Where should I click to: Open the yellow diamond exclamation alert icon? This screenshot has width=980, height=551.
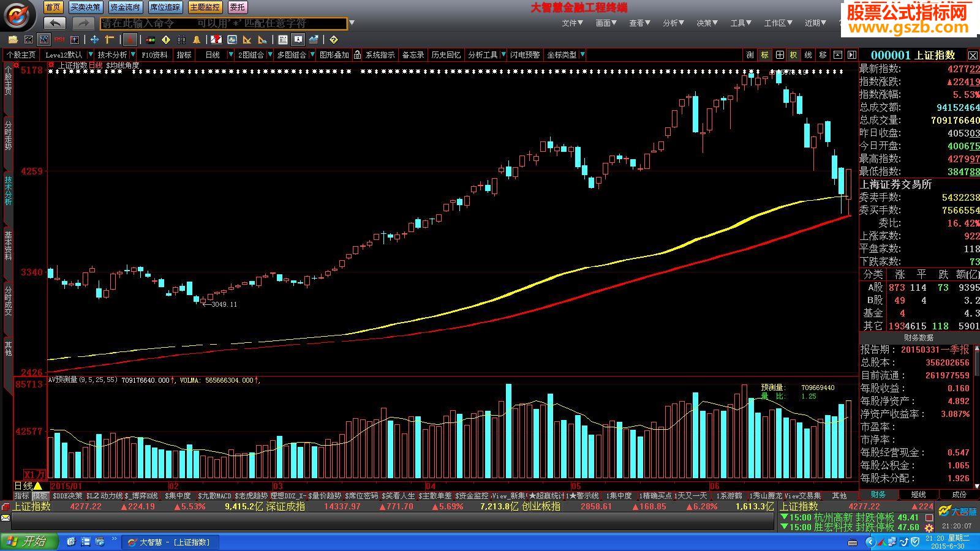(x=166, y=40)
